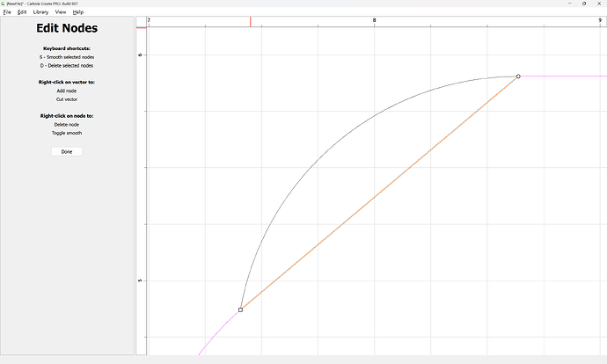The width and height of the screenshot is (607, 364).
Task: Click 'D - Delete selected nodes' text
Action: [x=67, y=66]
